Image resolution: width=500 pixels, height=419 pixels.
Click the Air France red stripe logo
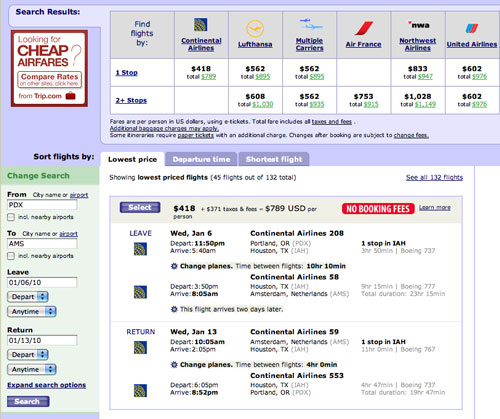point(364,28)
